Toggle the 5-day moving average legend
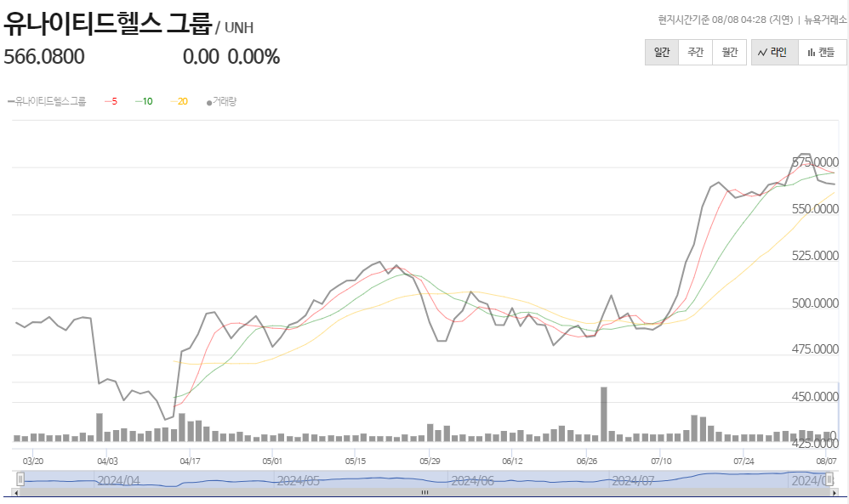The image size is (849, 504). [x=111, y=101]
